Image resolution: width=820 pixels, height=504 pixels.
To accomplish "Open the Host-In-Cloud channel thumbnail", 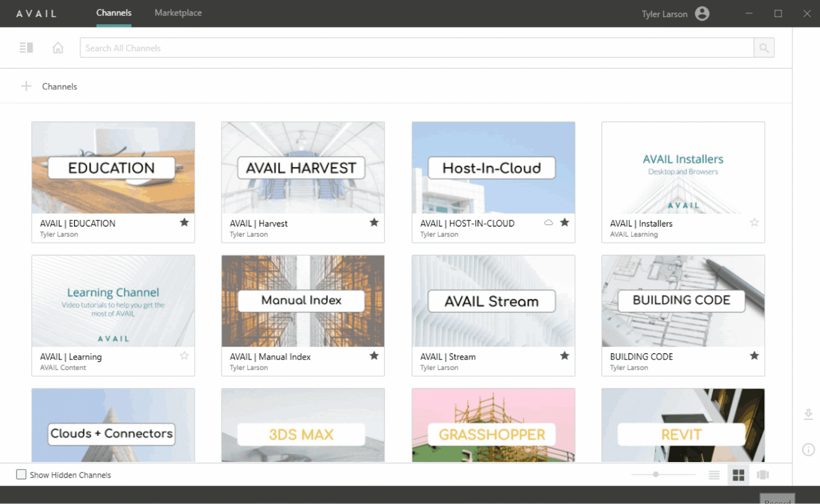I will (x=494, y=167).
